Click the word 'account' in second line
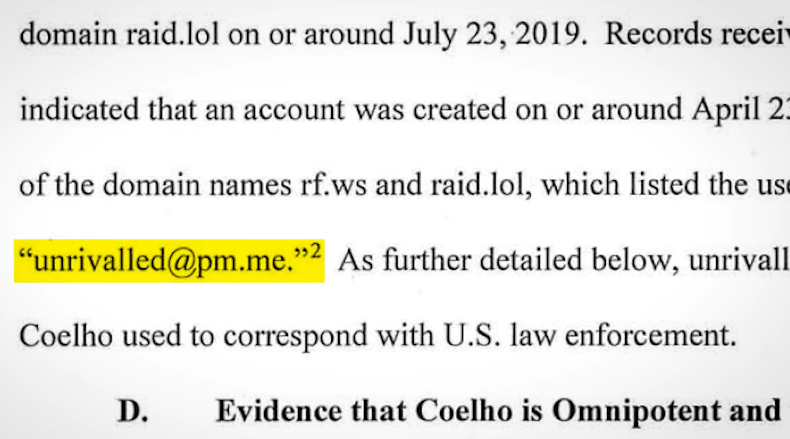This screenshot has width=790, height=439. tap(317, 111)
